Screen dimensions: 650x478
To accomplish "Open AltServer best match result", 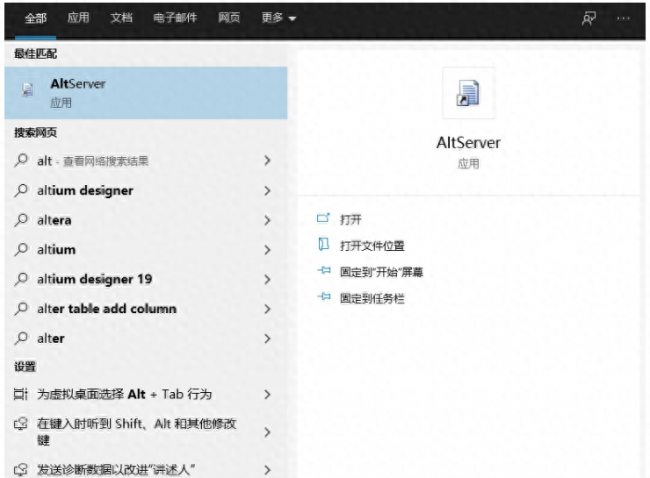I will 146,93.
